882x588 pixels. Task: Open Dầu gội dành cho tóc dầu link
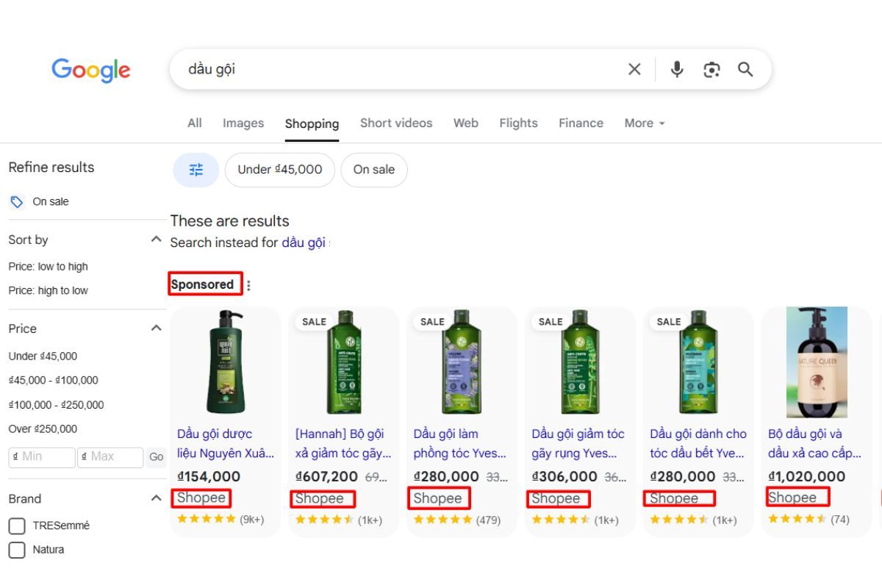tap(698, 443)
